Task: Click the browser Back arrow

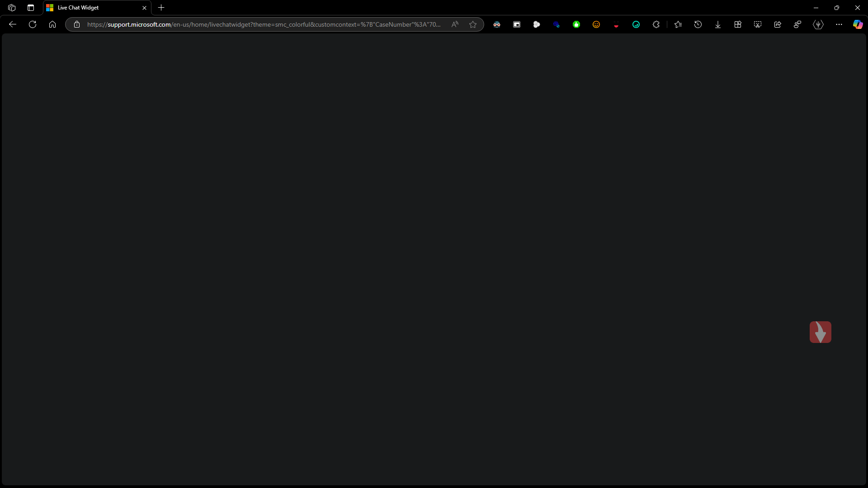Action: point(13,24)
